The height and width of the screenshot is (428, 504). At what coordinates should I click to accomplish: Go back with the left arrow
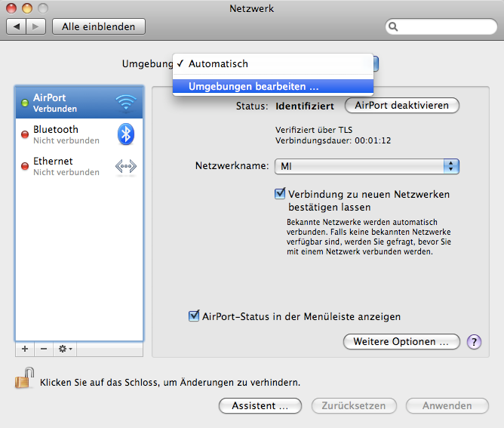17,26
